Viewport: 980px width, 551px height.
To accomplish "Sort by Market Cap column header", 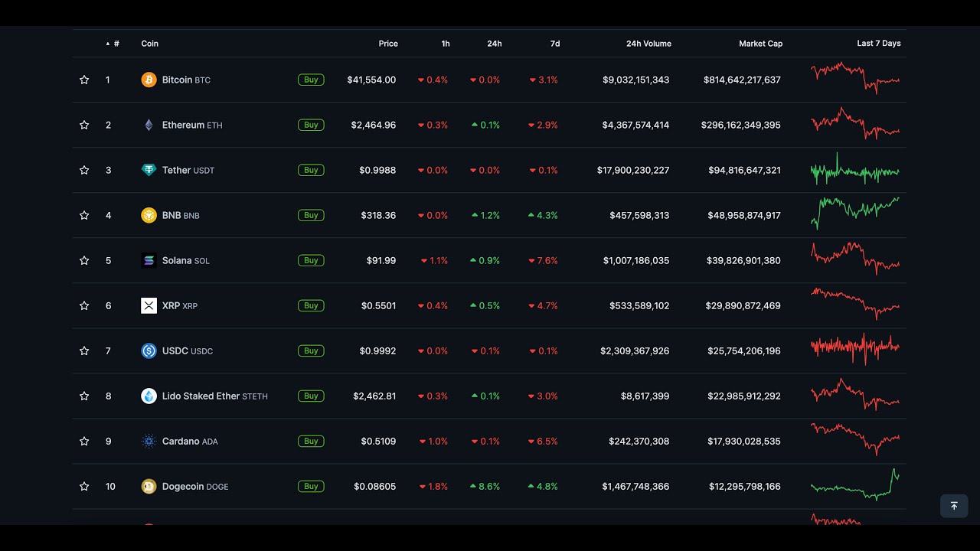I will pos(761,44).
